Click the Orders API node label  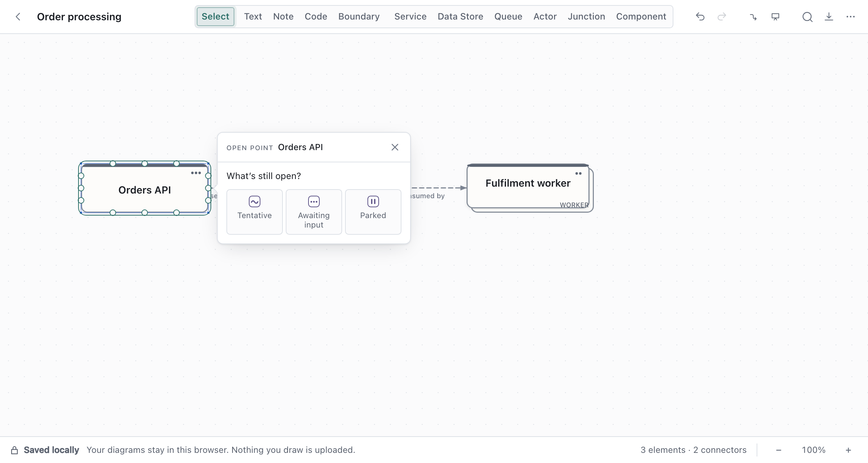145,190
